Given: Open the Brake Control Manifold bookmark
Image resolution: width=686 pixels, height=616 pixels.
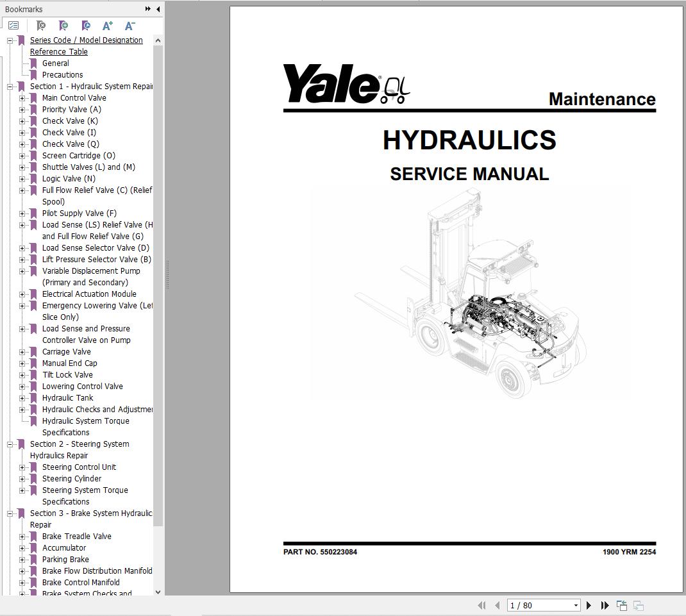Looking at the screenshot, I should [81, 583].
